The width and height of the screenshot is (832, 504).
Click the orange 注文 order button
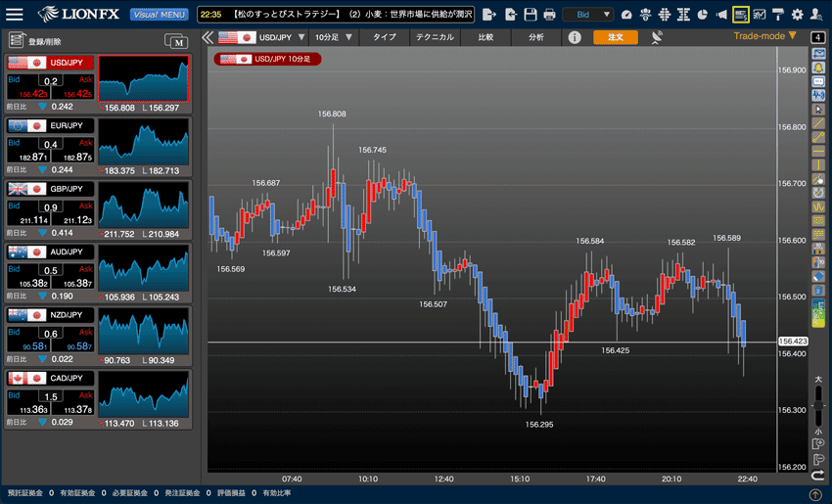click(x=616, y=37)
